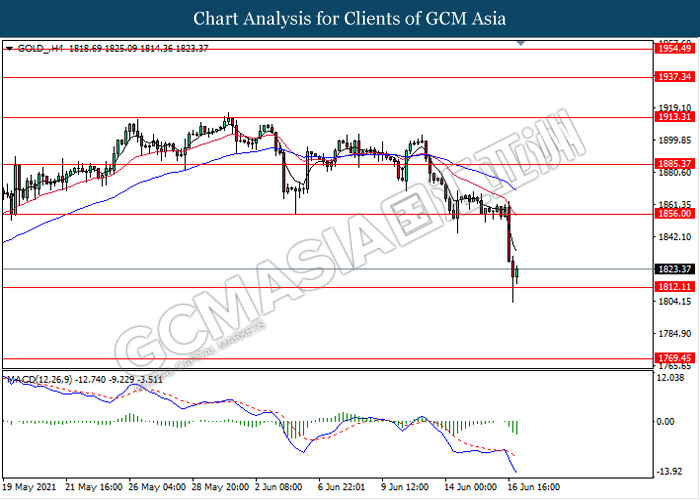Image resolution: width=700 pixels, height=500 pixels.
Task: Click the 1885.37 level price tag
Action: tap(675, 164)
